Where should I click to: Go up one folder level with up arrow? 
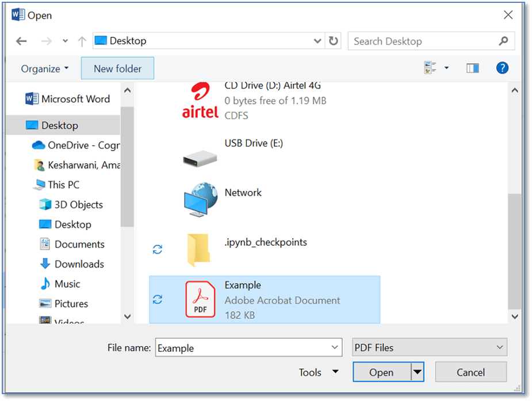tap(82, 41)
